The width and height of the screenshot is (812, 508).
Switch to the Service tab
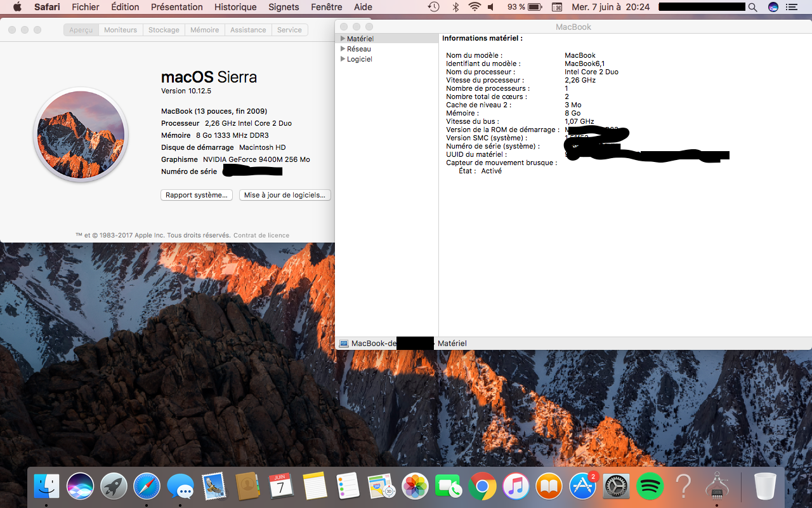coord(290,30)
